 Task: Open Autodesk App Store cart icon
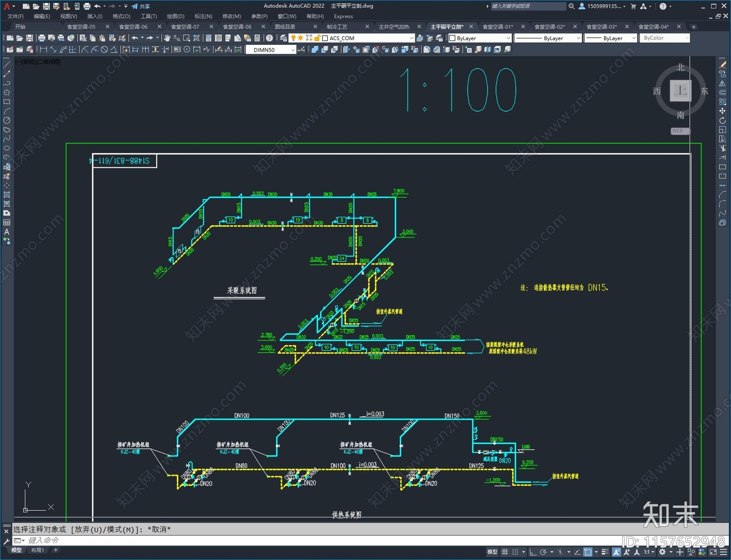(x=633, y=6)
